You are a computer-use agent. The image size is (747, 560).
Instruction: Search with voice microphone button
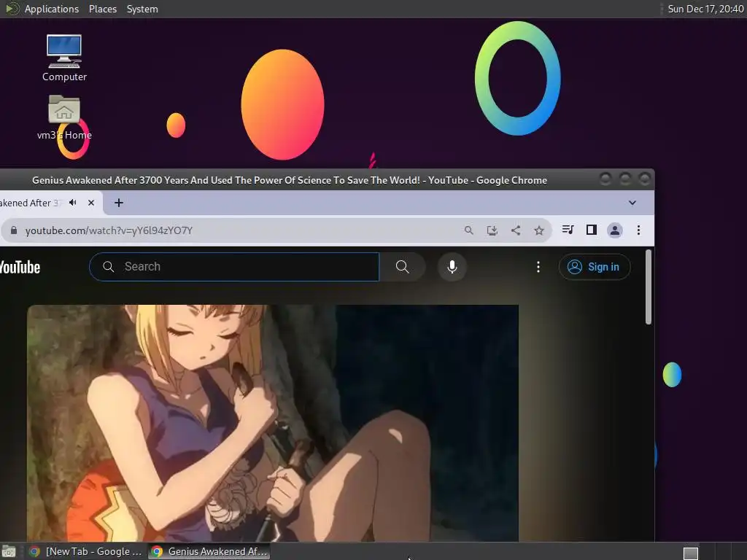tap(452, 267)
